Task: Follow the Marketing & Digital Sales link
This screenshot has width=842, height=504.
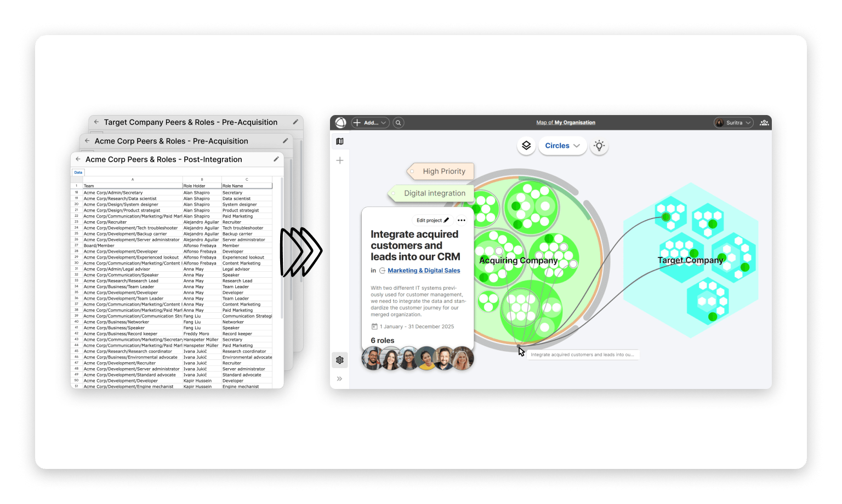Action: click(x=424, y=271)
